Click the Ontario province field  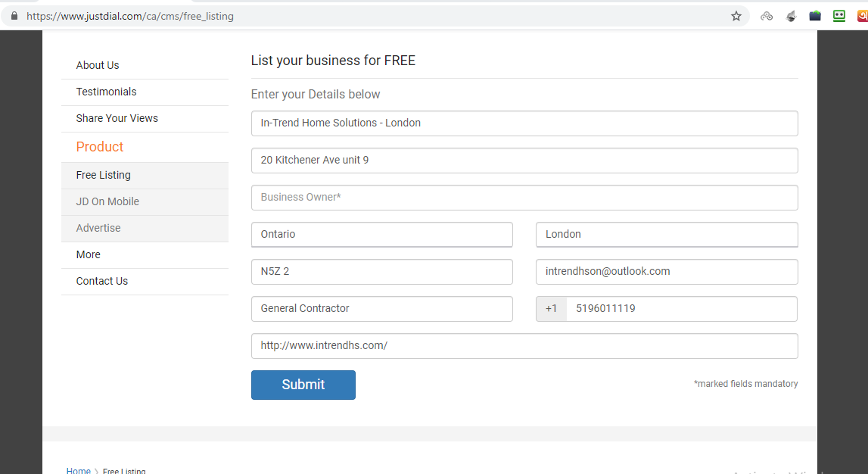pyautogui.click(x=381, y=235)
